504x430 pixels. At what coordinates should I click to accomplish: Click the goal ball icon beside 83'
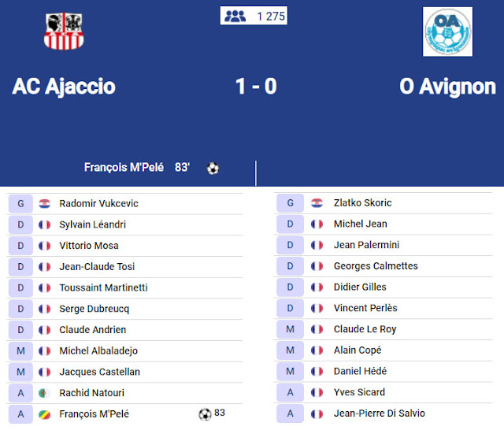coord(213,168)
